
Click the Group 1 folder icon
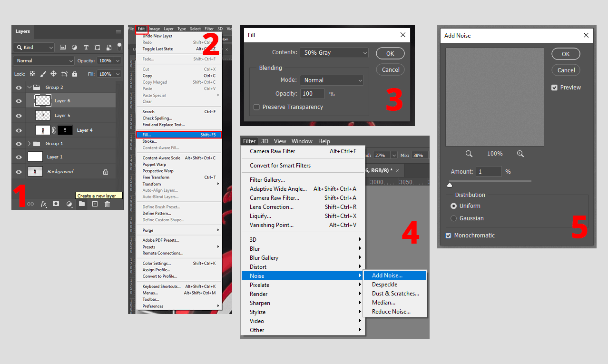37,143
